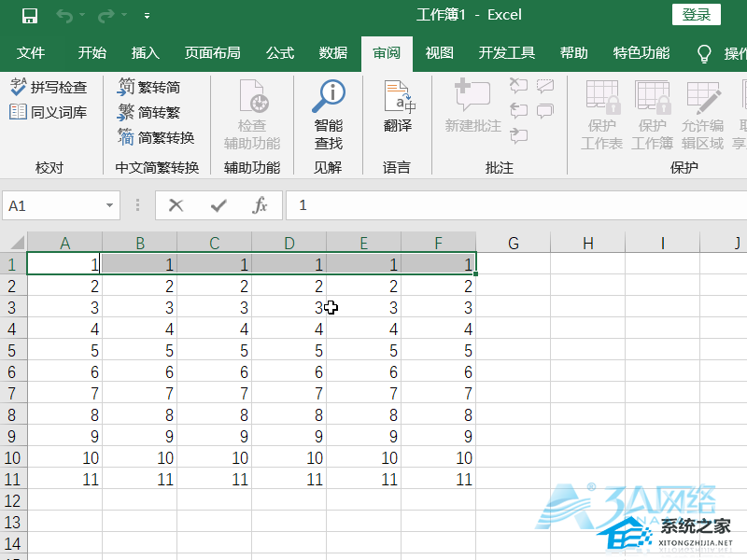
Task: Cancel entry with formula bar X
Action: (176, 205)
